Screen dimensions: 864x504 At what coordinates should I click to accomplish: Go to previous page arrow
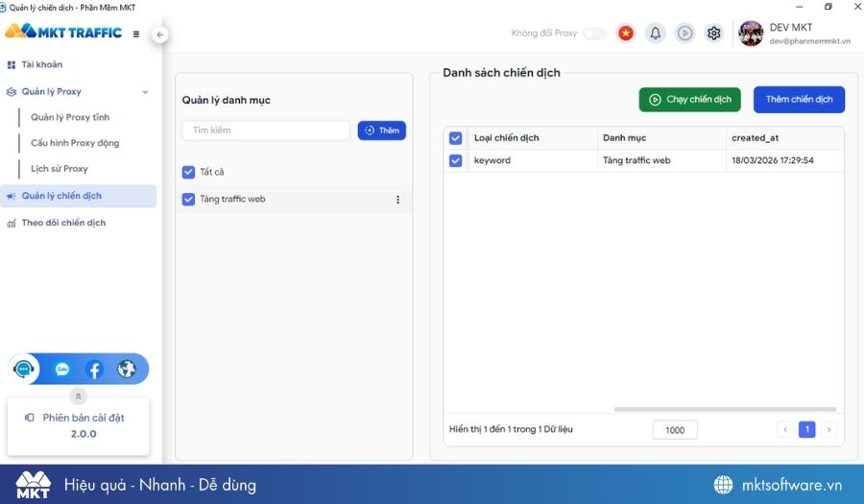click(785, 430)
